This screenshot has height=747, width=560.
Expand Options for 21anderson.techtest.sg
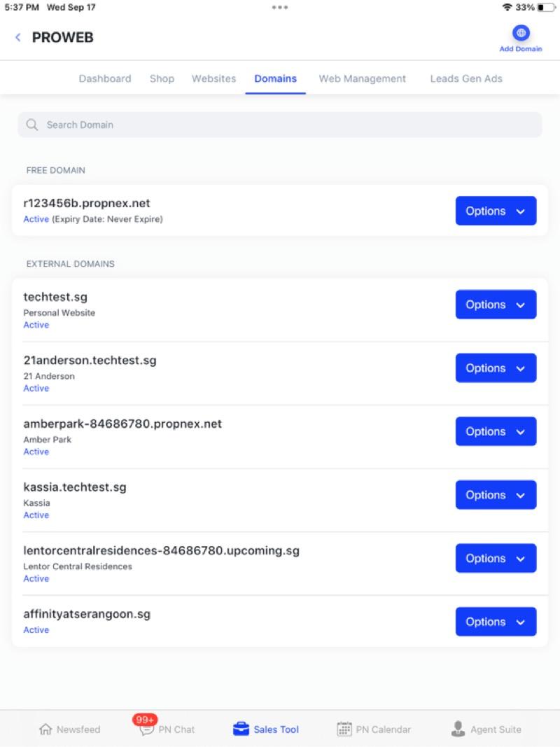pos(496,368)
